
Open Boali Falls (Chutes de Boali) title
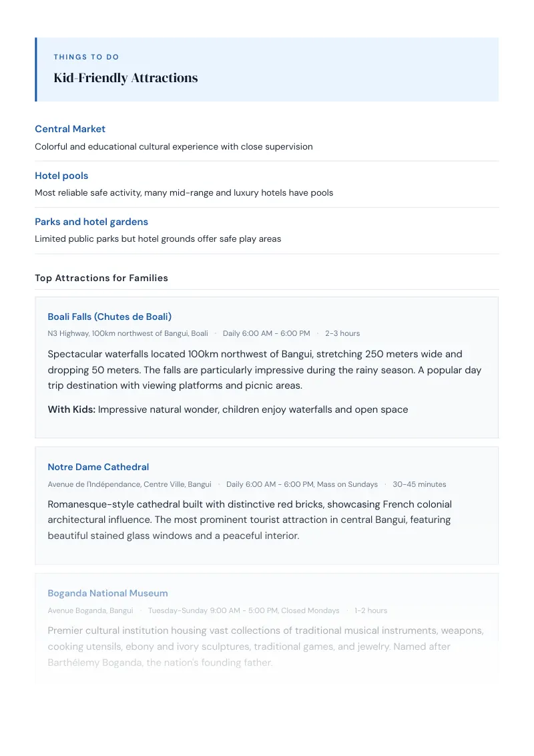coord(109,317)
